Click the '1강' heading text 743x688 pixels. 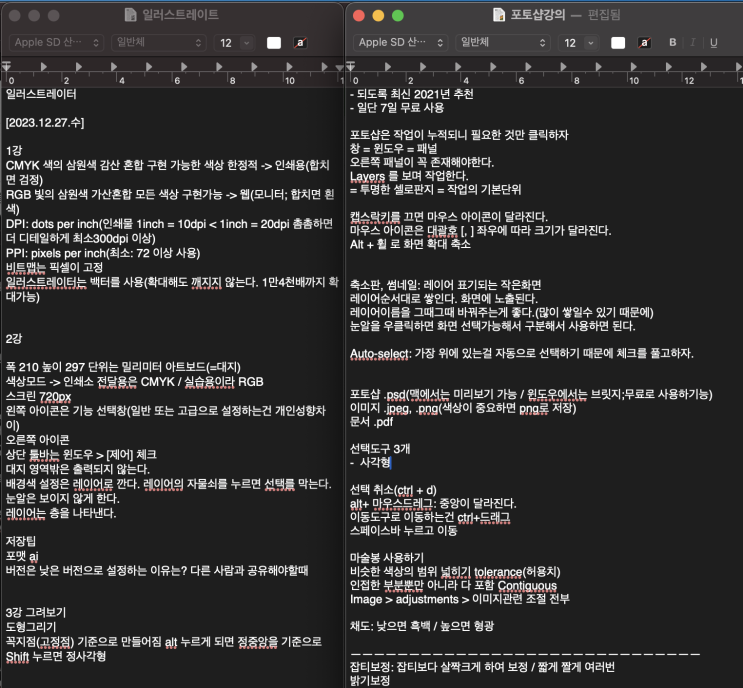14,151
